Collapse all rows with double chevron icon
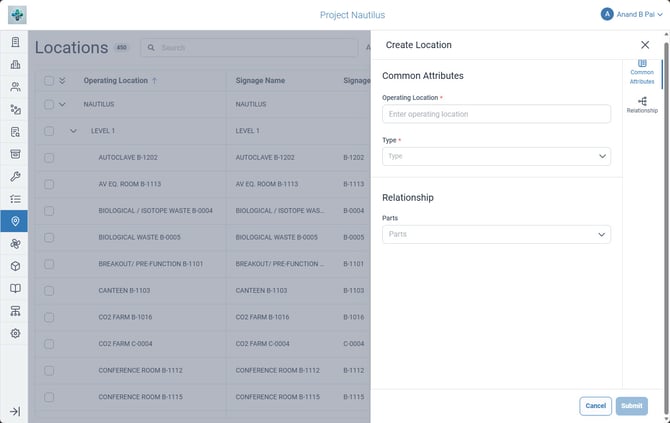The width and height of the screenshot is (670, 423). [x=62, y=80]
